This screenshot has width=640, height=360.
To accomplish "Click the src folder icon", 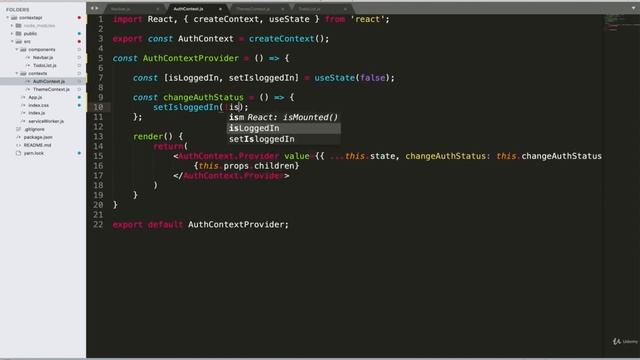I will (x=18, y=41).
